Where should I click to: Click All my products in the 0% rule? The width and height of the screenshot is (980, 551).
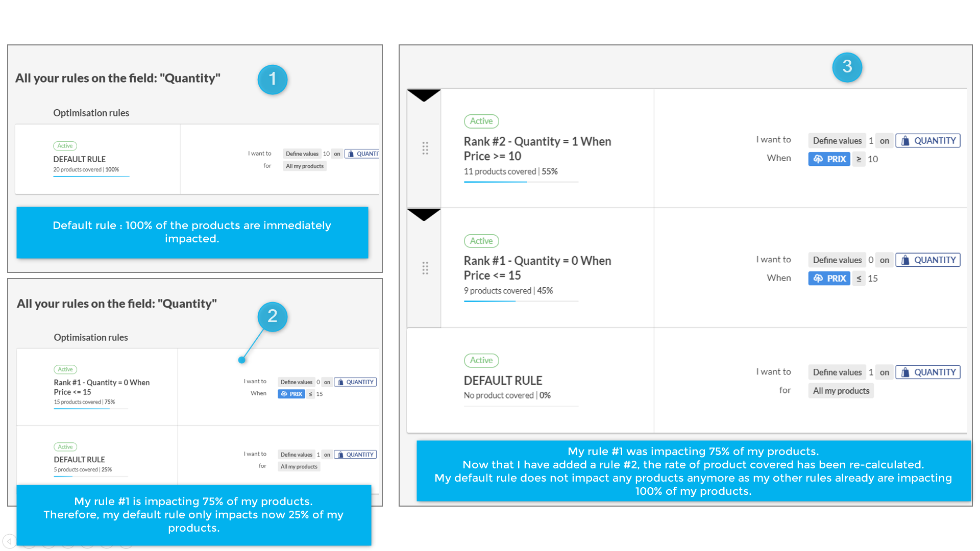click(841, 391)
